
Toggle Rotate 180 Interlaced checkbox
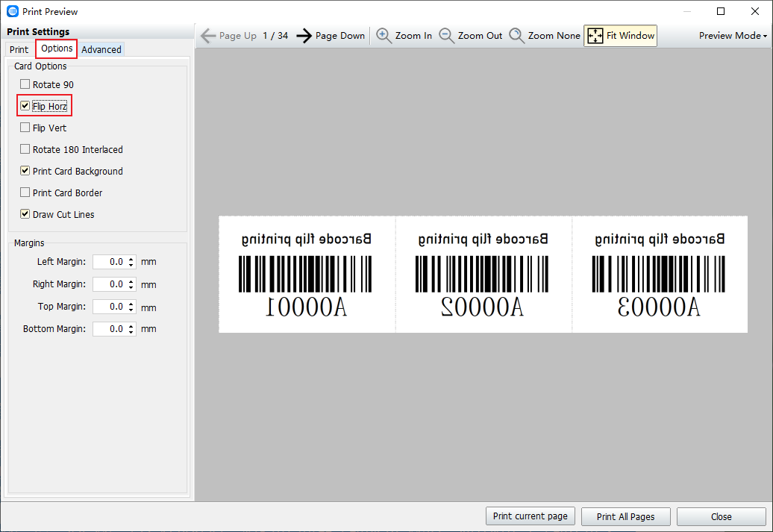25,149
